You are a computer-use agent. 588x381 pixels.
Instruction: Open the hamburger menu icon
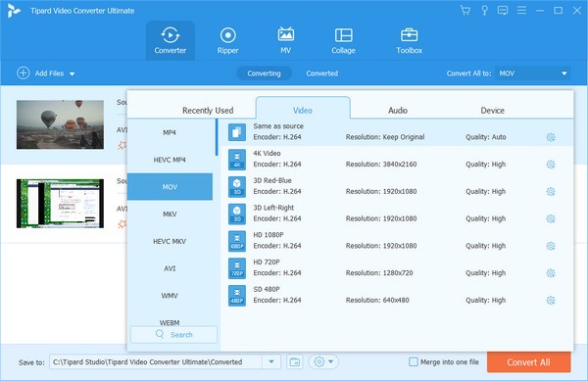(x=521, y=11)
